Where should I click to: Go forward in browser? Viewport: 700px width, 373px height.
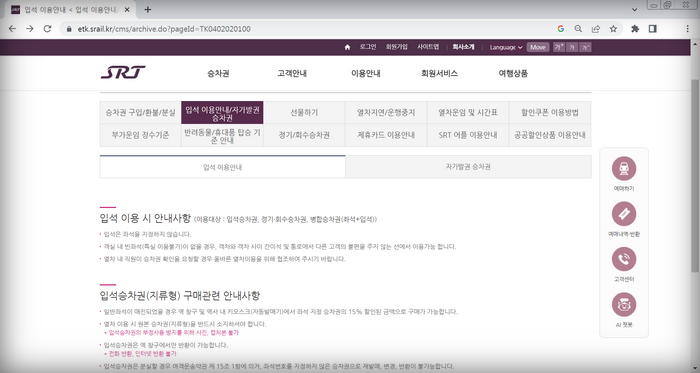tap(30, 29)
